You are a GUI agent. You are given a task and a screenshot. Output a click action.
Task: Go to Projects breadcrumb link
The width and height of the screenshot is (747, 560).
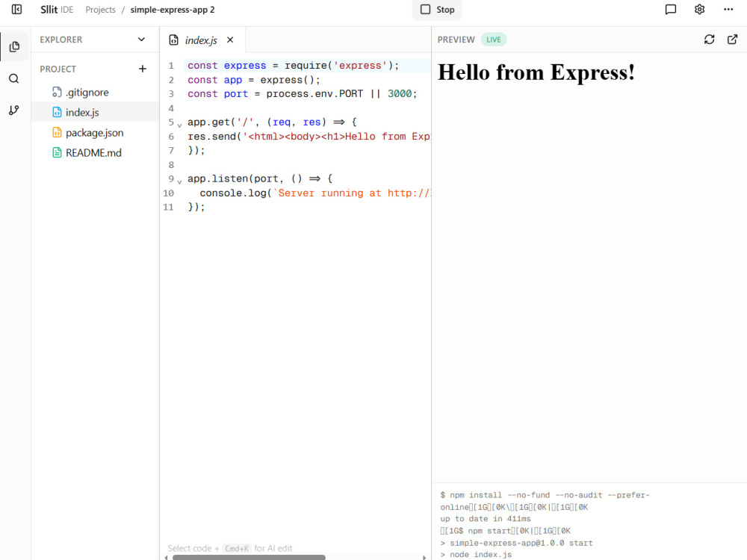101,10
